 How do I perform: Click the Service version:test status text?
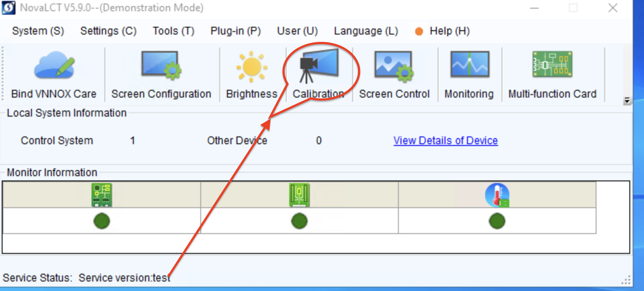click(x=124, y=278)
